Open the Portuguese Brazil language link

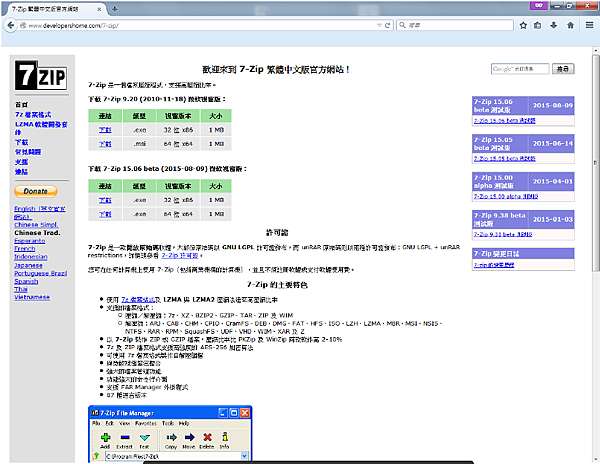point(41,273)
